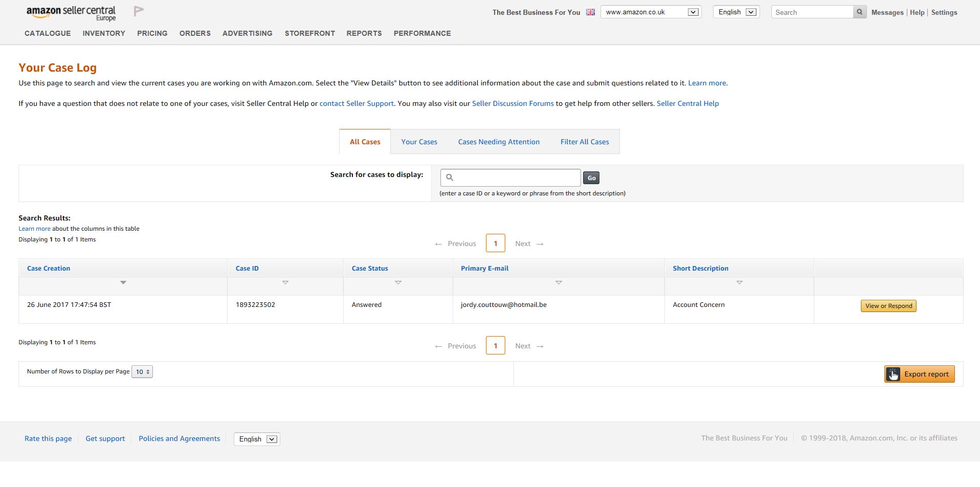This screenshot has width=980, height=487.
Task: Open the Short Description column filter
Action: [x=739, y=282]
